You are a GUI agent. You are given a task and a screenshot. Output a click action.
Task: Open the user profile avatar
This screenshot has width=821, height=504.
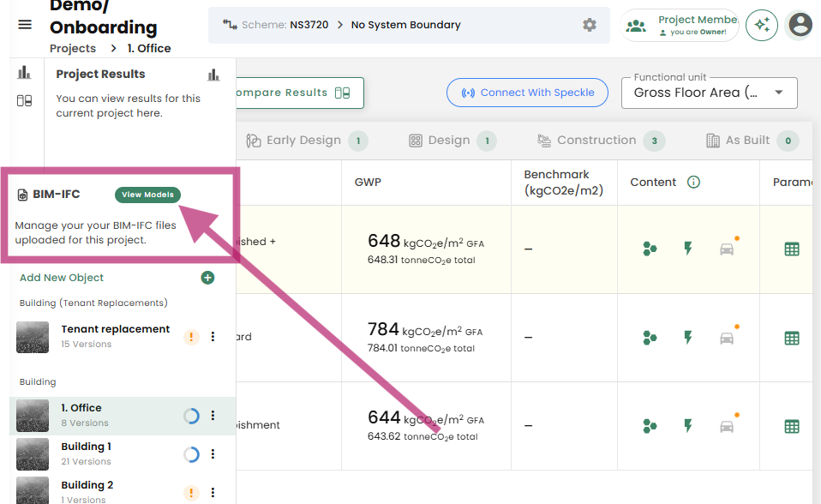click(x=800, y=26)
